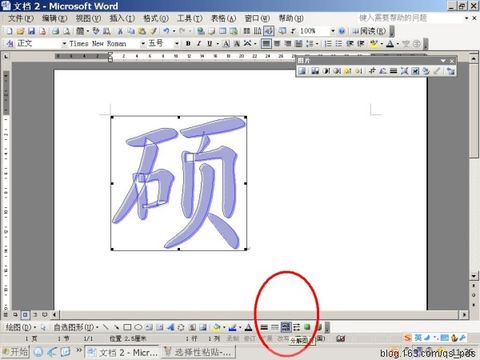Image resolution: width=480 pixels, height=360 pixels.
Task: Open the style dropdown showing 正文
Action: [x=64, y=44]
